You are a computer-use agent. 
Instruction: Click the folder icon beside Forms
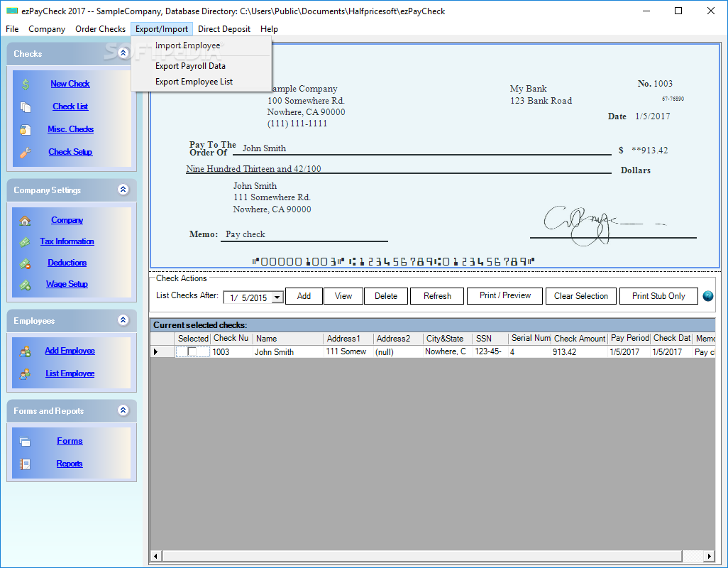pyautogui.click(x=25, y=441)
